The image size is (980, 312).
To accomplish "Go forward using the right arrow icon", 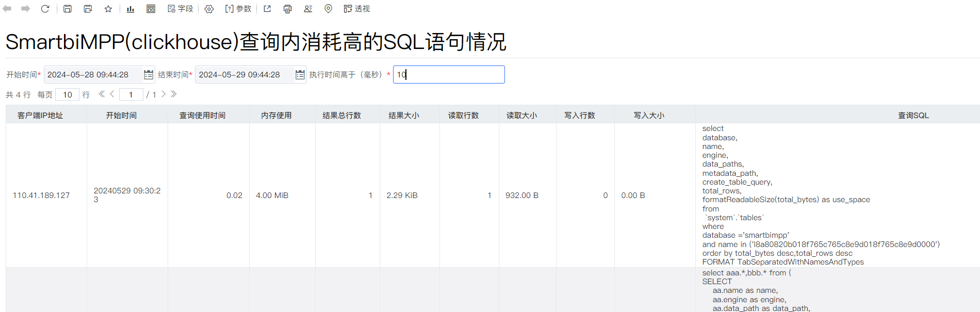I will [x=25, y=9].
